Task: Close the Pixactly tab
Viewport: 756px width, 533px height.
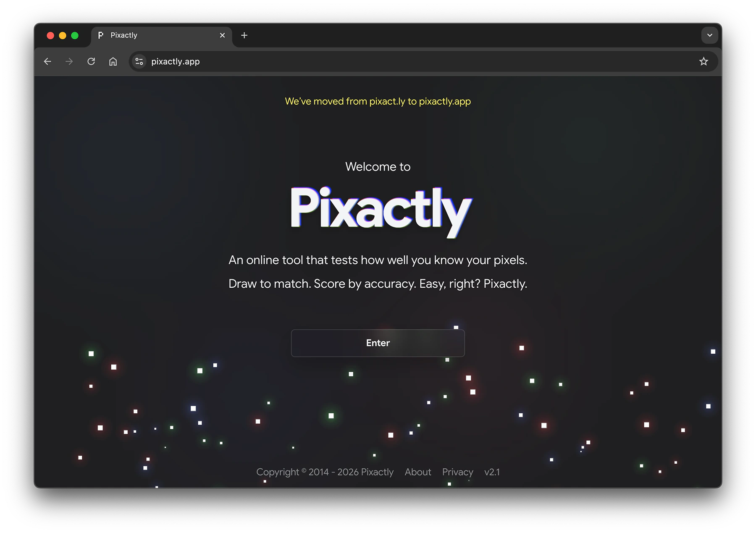Action: click(222, 35)
